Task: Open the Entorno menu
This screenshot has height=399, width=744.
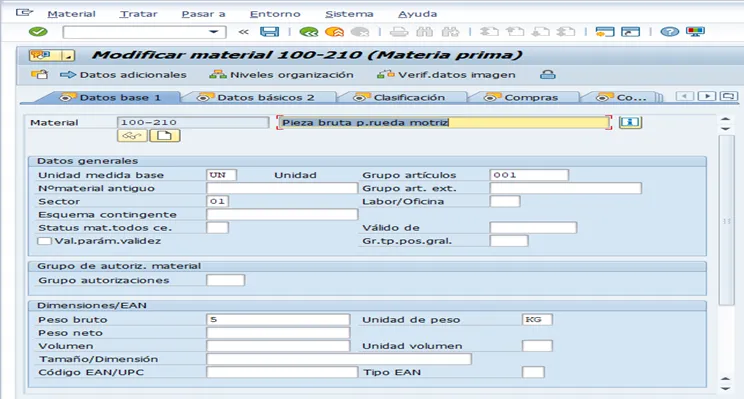Action: pos(275,14)
